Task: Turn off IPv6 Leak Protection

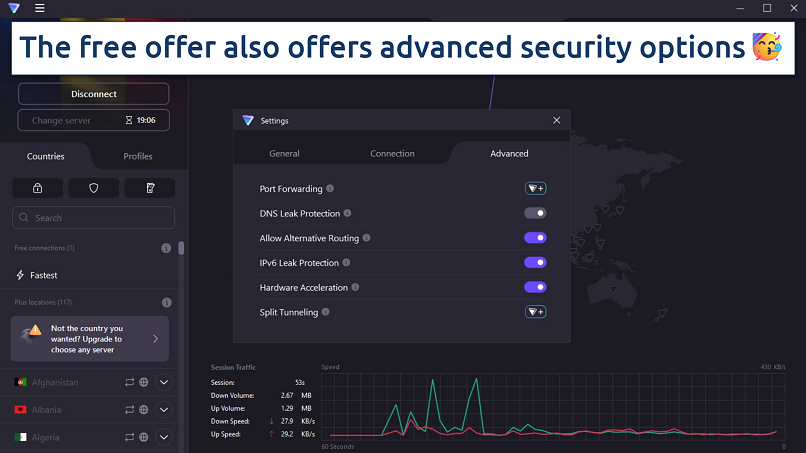Action: click(535, 263)
